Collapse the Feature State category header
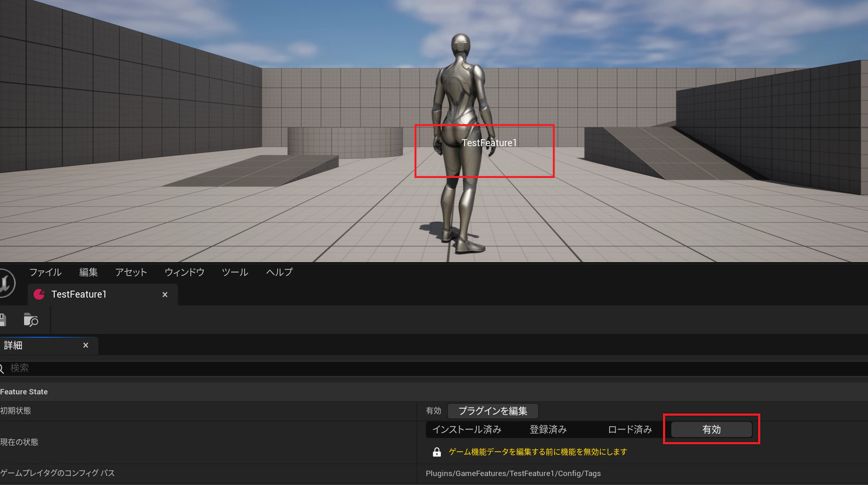This screenshot has width=868, height=485. click(434, 392)
